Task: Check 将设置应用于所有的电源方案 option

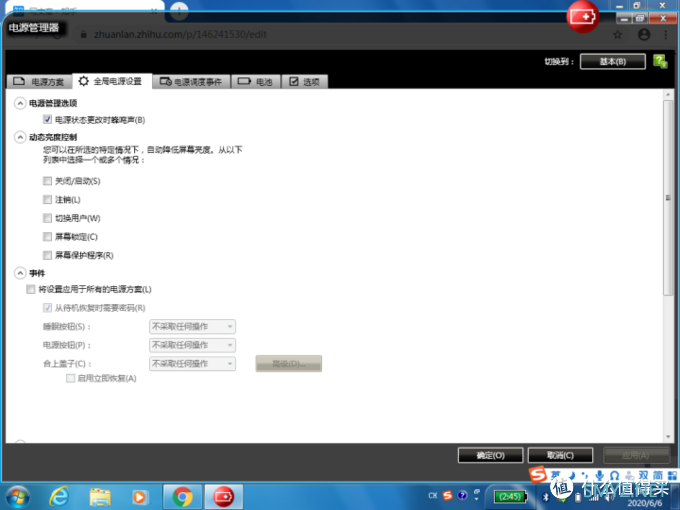Action: pos(30,289)
